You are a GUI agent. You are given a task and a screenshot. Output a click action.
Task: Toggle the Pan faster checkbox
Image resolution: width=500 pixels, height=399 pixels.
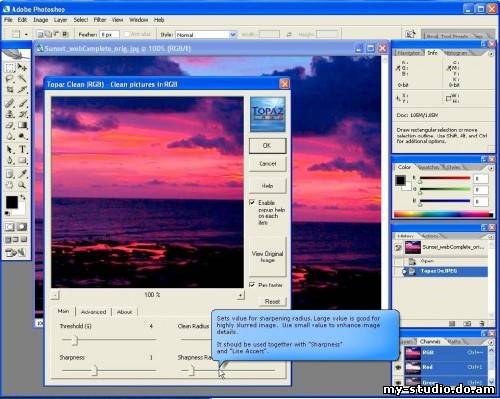(x=252, y=284)
